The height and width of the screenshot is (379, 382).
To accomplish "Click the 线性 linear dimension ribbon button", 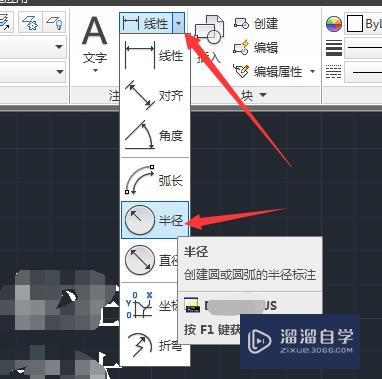I will point(146,23).
